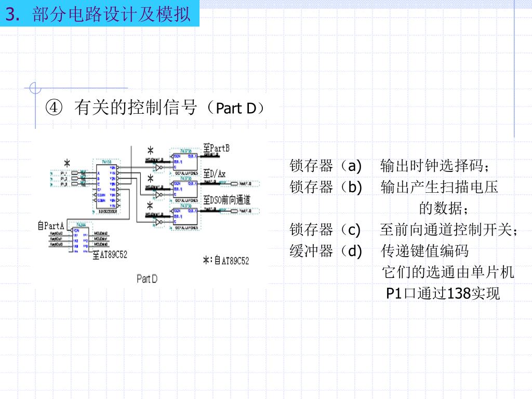Click the diagram label "至AT89C52"
Image resolution: width=532 pixels, height=399 pixels.
coord(110,255)
